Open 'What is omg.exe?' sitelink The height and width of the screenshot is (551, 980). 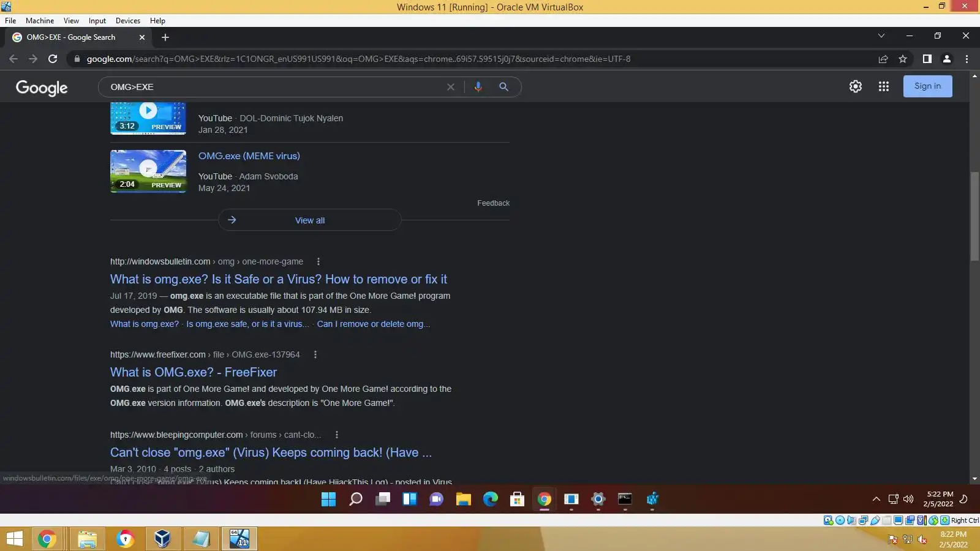145,324
